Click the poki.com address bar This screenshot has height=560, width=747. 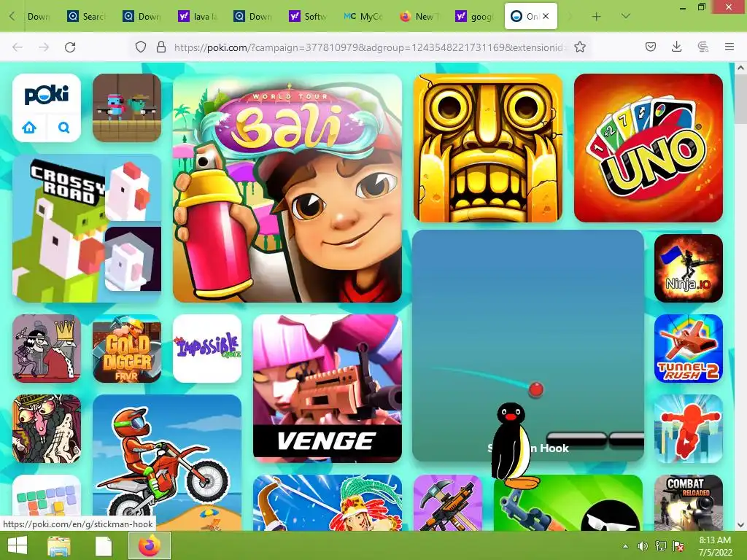click(369, 47)
